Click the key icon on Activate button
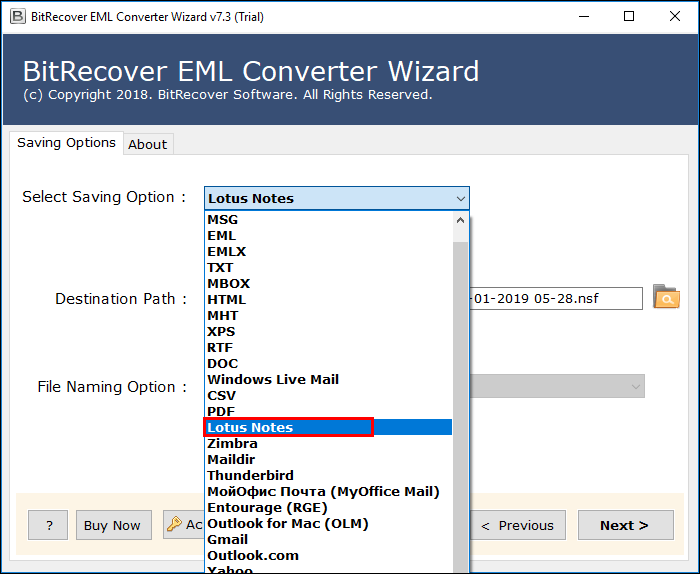 [175, 524]
